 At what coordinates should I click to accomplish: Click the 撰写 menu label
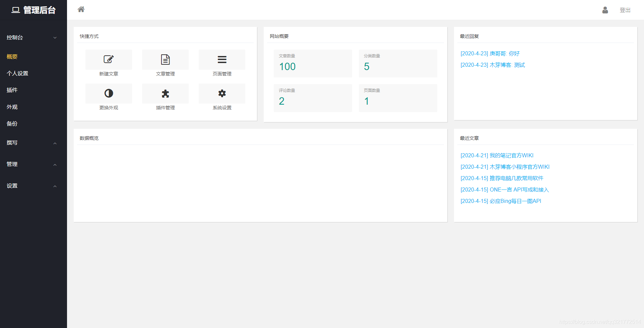coord(12,143)
